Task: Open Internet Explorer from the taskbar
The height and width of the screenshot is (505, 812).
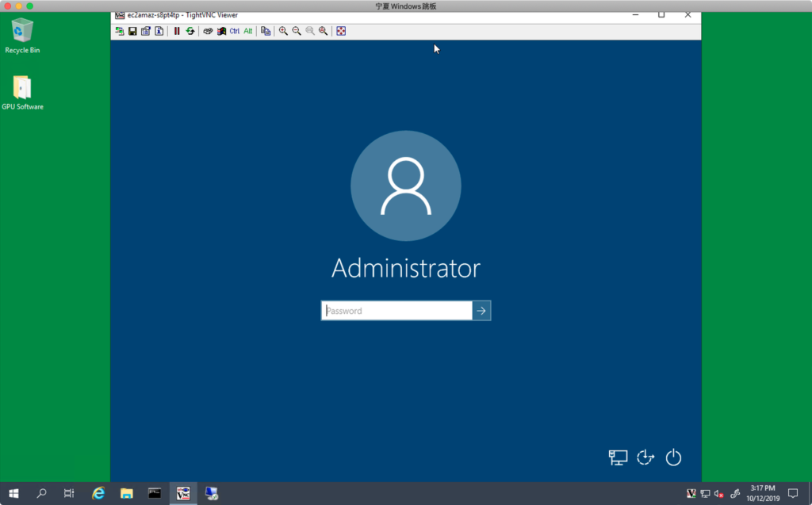Action: [98, 493]
